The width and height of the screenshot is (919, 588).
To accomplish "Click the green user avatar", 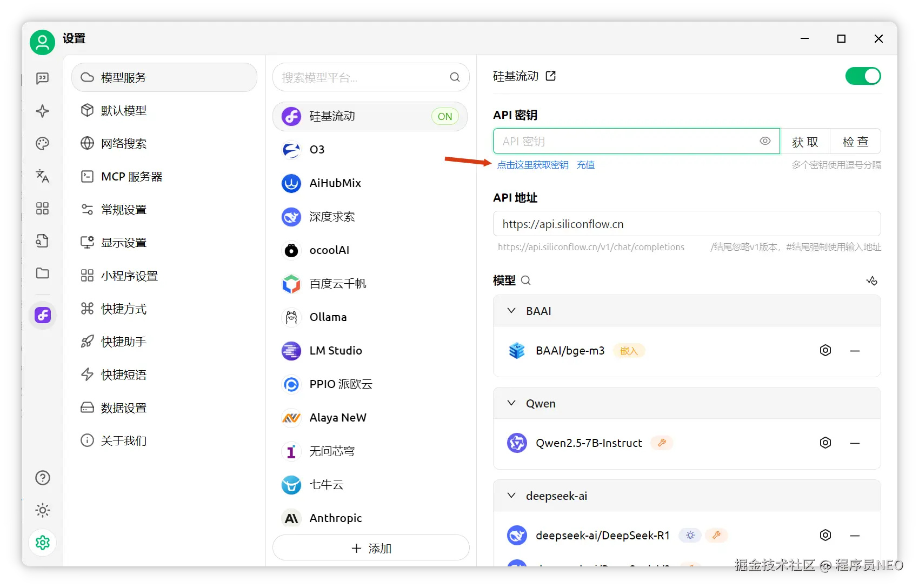I will click(42, 42).
